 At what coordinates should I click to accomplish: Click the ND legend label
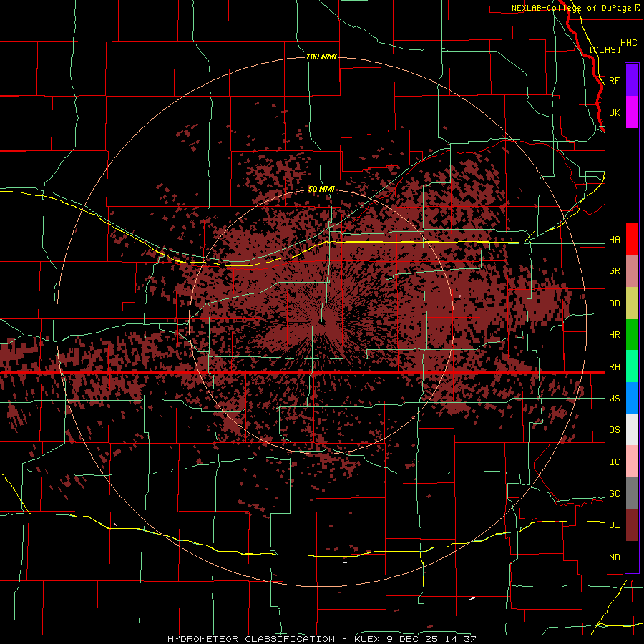coord(614,557)
